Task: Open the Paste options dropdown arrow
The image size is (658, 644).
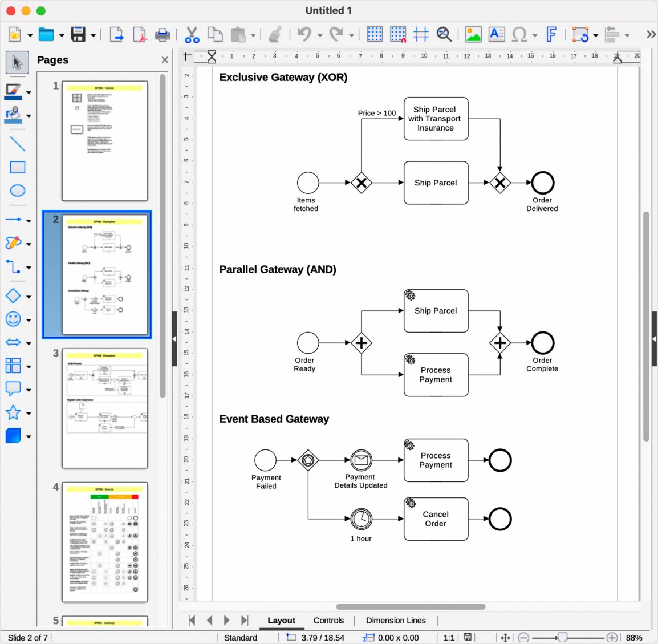Action: coord(253,36)
